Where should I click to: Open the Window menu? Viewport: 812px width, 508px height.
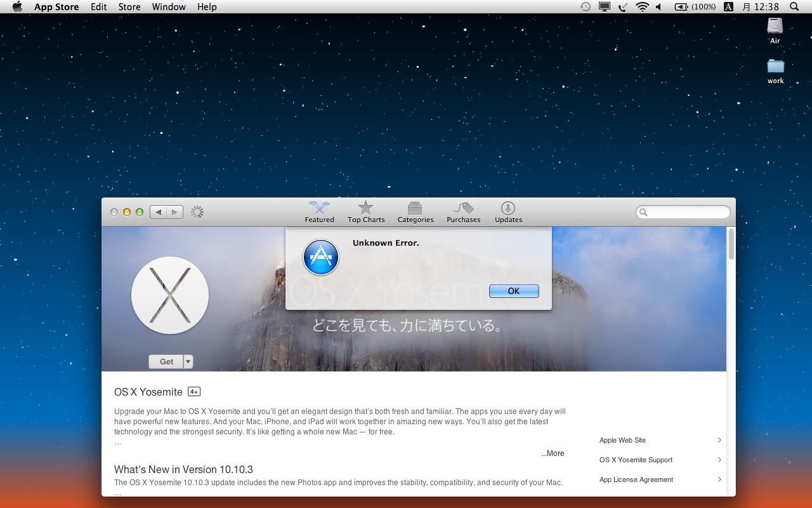169,6
